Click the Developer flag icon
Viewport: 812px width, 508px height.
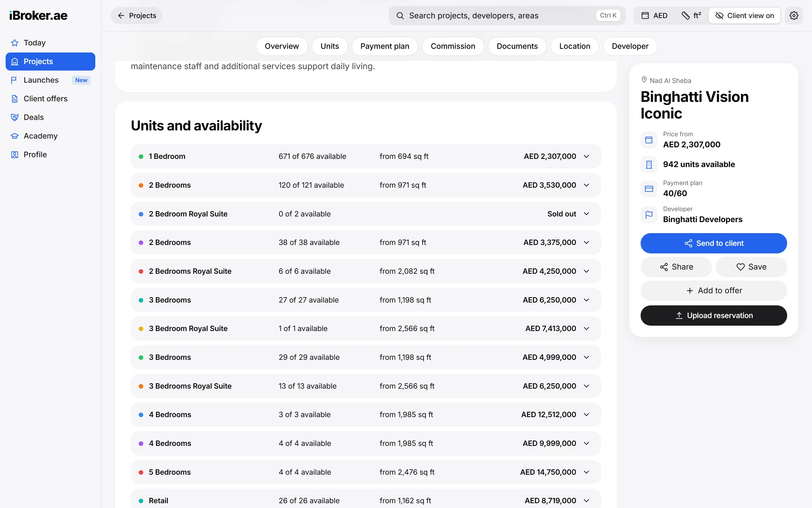(x=649, y=214)
